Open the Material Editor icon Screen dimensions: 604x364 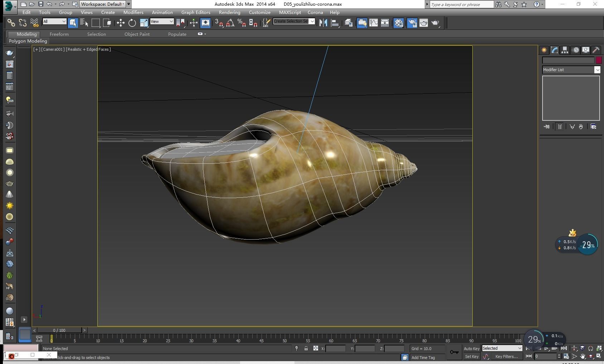(x=399, y=23)
